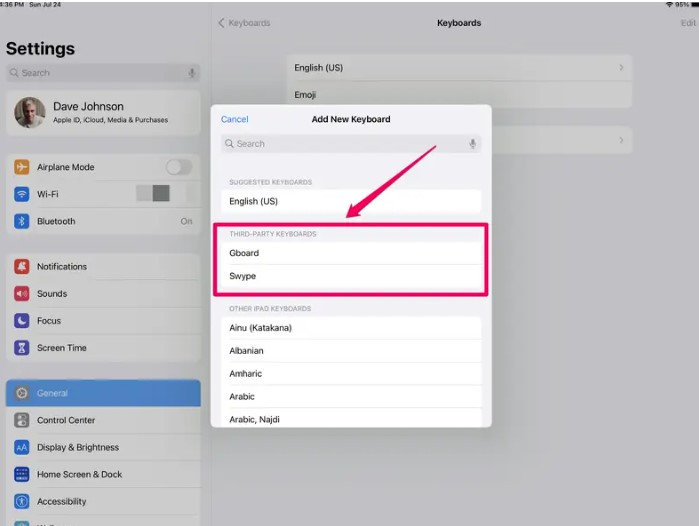Screen dimensions: 699x526
Task: Select Swype third-party keyboard
Action: click(351, 276)
